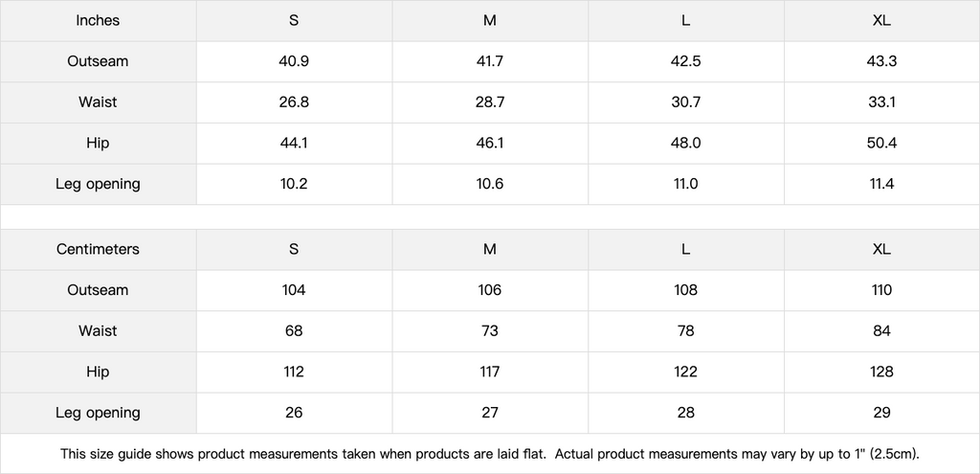Viewport: 980px width, 474px height.
Task: Click the Centimeters table header cell
Action: tap(98, 249)
